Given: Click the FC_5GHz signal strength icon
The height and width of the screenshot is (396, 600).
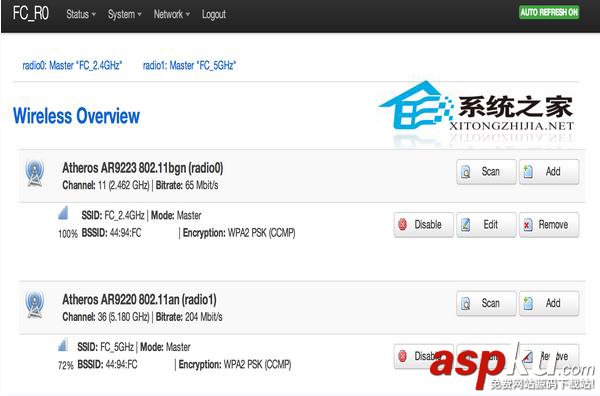Looking at the screenshot, I should tap(63, 344).
